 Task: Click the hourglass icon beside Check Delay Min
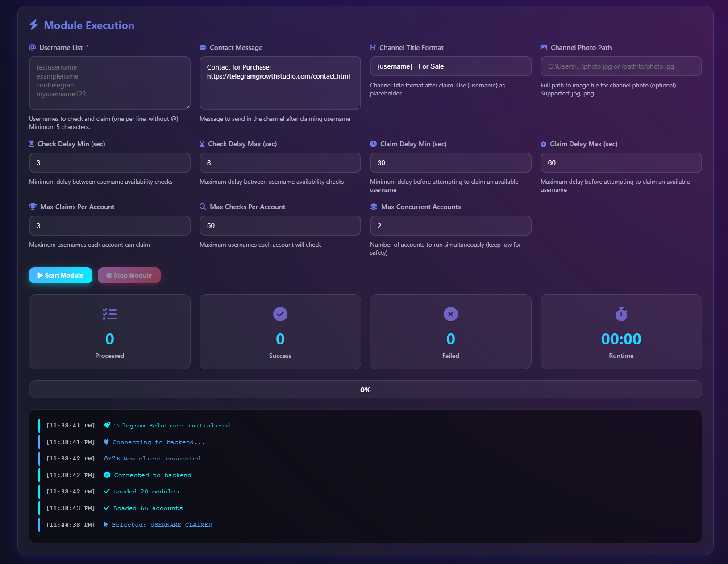pyautogui.click(x=32, y=144)
